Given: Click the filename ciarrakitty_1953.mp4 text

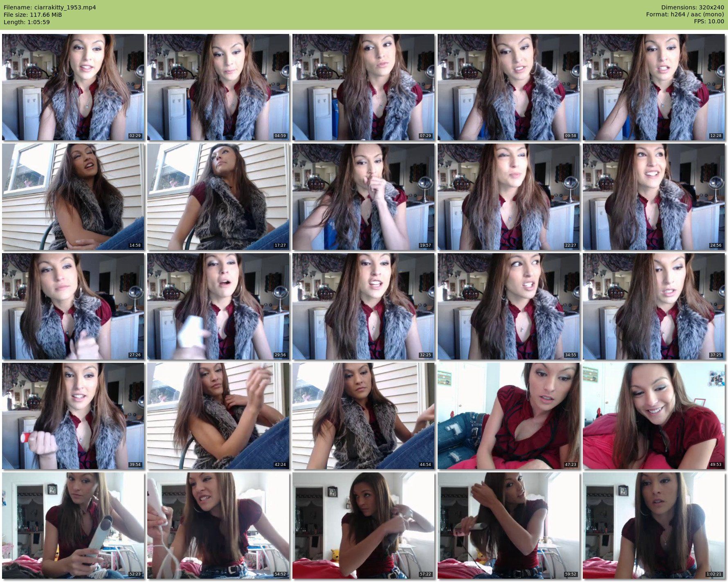Looking at the screenshot, I should point(65,7).
